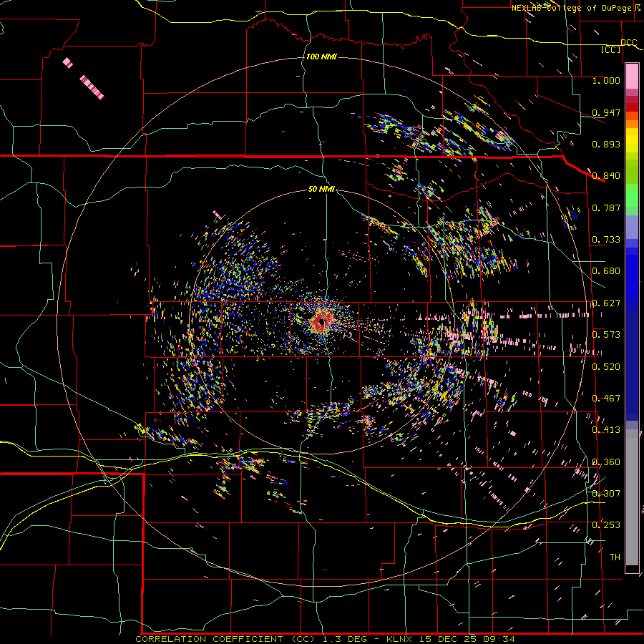Select the 0.893 scale value
The image size is (644, 644).
click(x=606, y=144)
